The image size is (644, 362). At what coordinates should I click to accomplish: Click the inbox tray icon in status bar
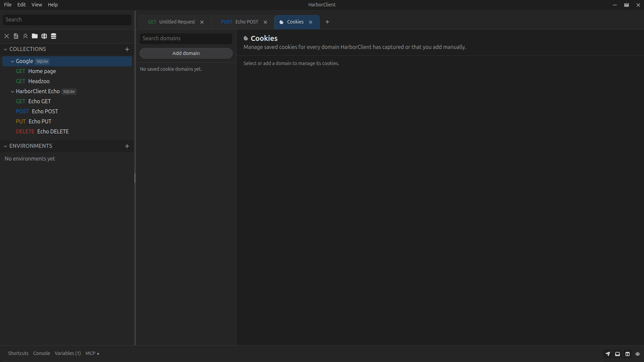coord(617,353)
